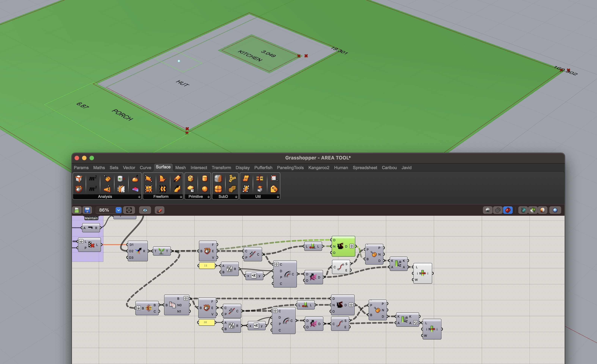The width and height of the screenshot is (597, 364).
Task: Switch to the Display tab
Action: (243, 167)
